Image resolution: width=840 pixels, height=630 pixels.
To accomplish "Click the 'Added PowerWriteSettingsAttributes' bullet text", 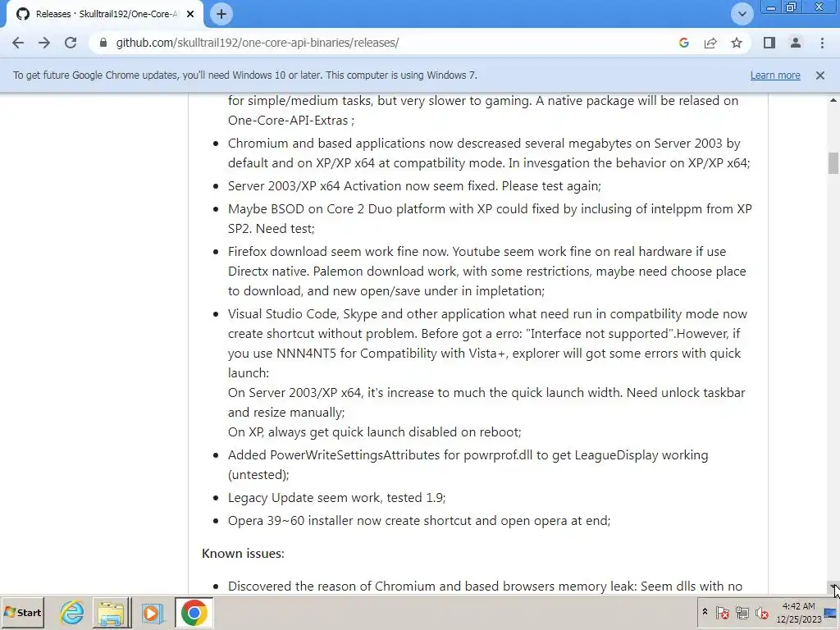I will 468,464.
